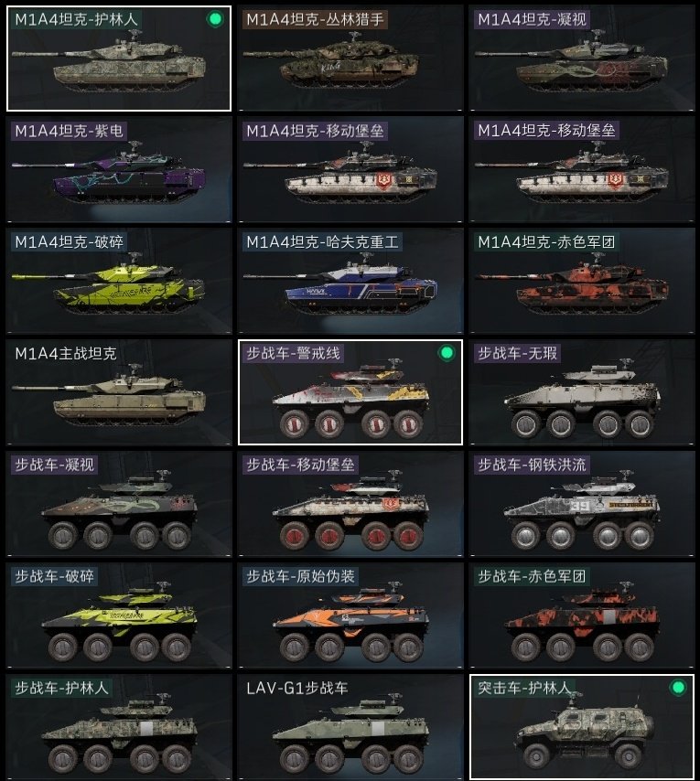Screen dimensions: 700x781
Task: Select the yellow M1A4坦克-破碎 skin
Action: pyautogui.click(x=119, y=282)
